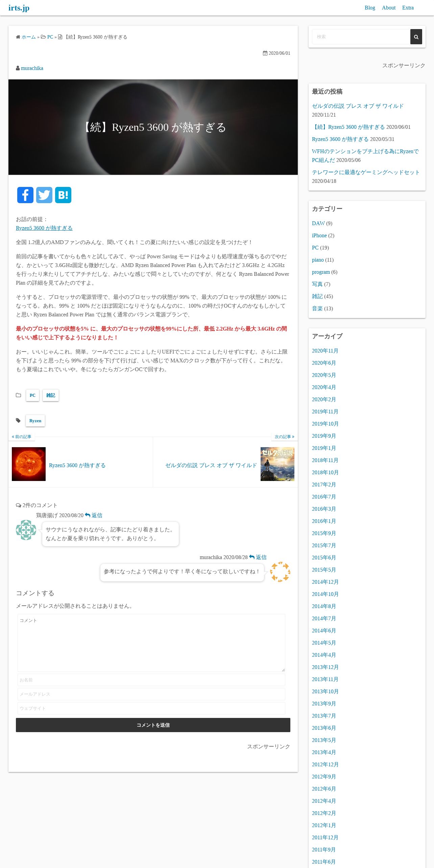Screen dimensions: 434x868
Task: Open the DAW category
Action: tap(318, 223)
